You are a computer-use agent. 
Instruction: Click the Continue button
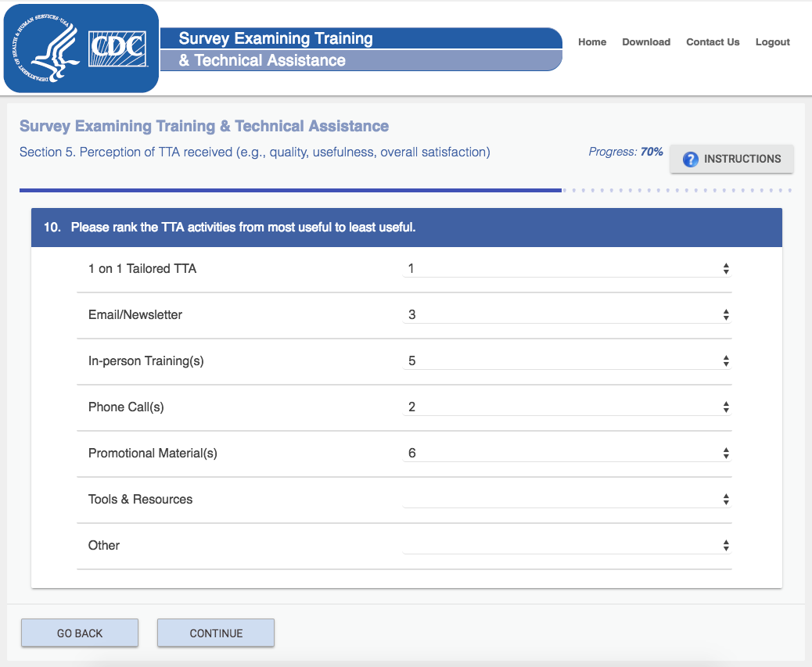(216, 633)
